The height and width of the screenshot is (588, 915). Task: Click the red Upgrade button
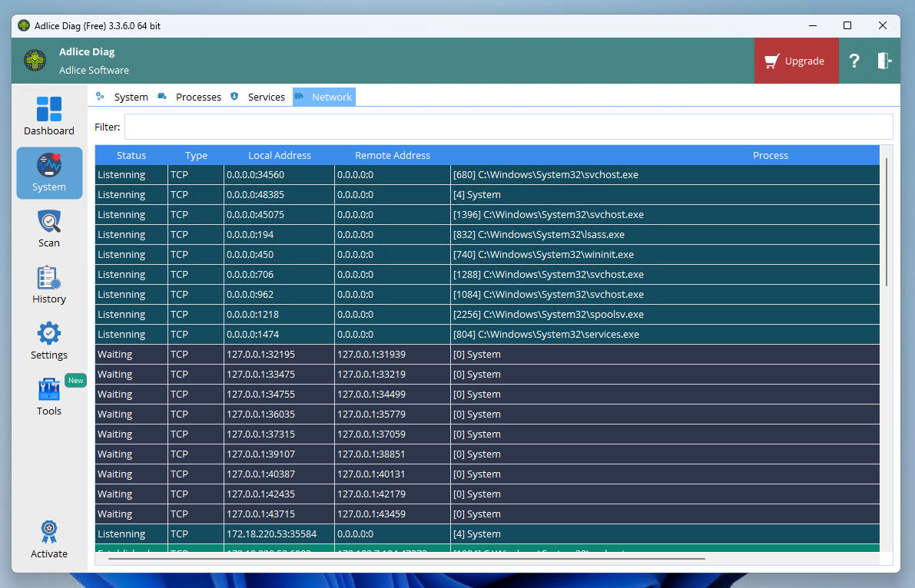[x=795, y=61]
